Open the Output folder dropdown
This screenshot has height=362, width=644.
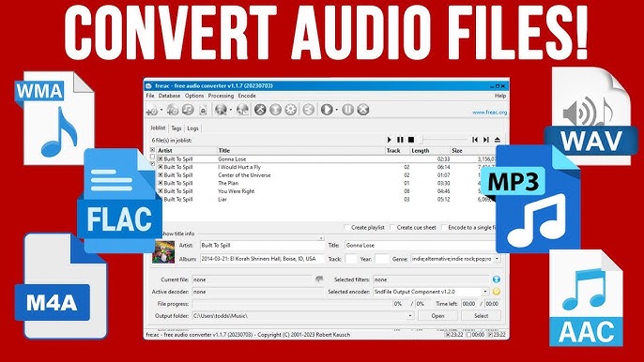point(410,316)
